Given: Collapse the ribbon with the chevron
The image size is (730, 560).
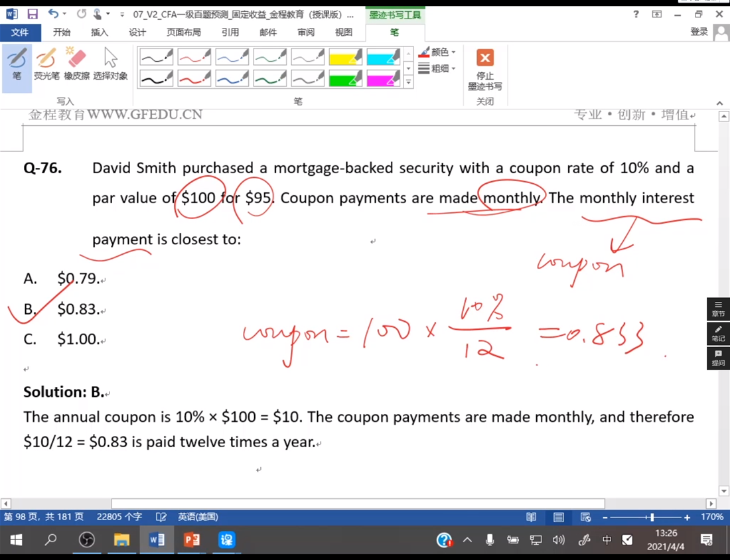Looking at the screenshot, I should (720, 103).
